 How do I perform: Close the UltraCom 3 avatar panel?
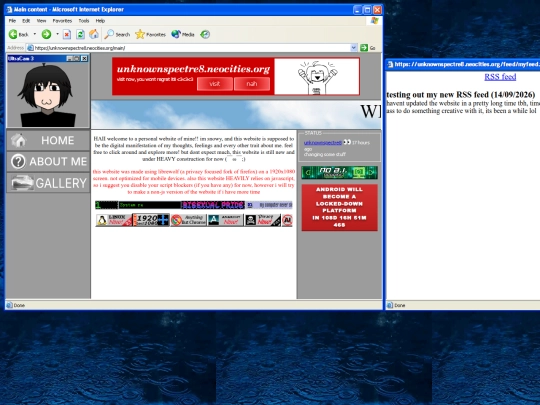84,59
